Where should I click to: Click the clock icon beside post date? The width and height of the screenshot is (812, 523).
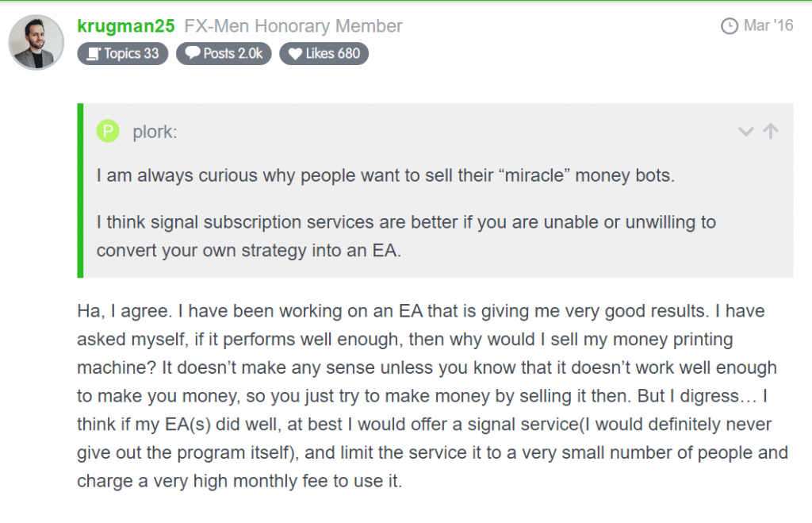(730, 26)
